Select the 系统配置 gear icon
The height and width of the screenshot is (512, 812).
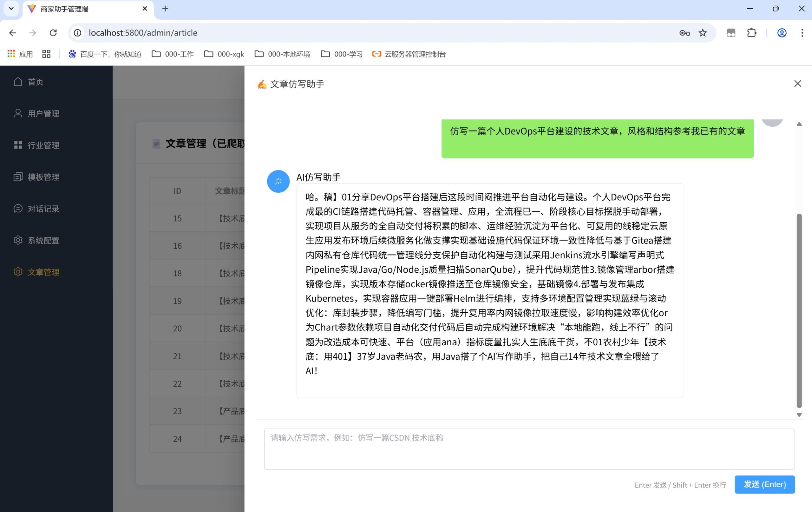pos(18,240)
